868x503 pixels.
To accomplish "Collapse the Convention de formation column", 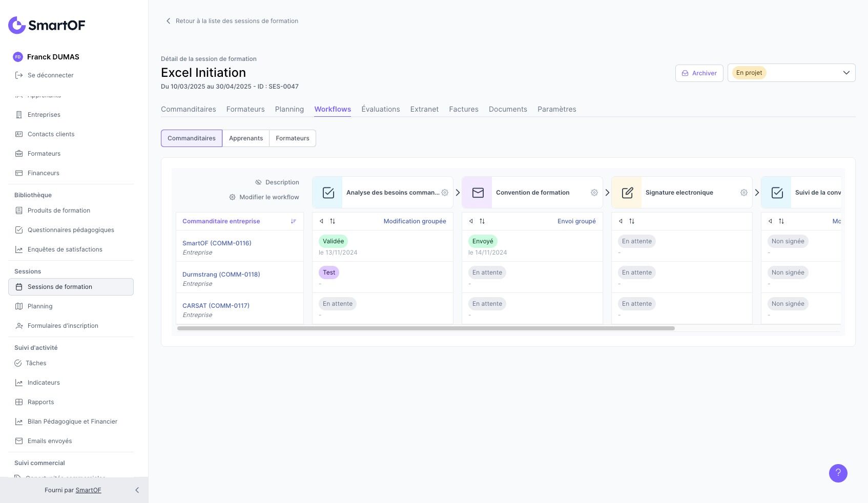I will pyautogui.click(x=471, y=221).
